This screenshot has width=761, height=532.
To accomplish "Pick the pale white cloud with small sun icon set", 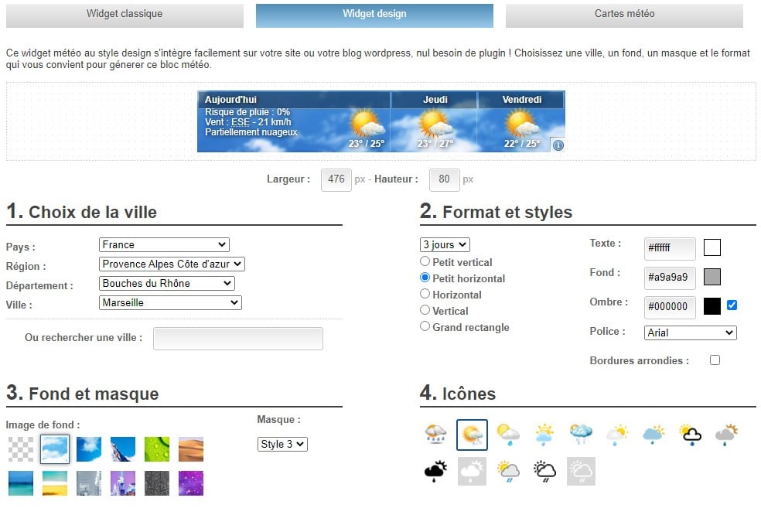I will [x=617, y=435].
